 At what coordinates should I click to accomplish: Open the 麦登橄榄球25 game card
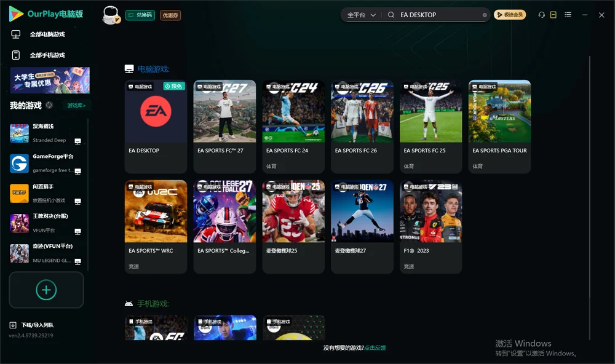[293, 227]
